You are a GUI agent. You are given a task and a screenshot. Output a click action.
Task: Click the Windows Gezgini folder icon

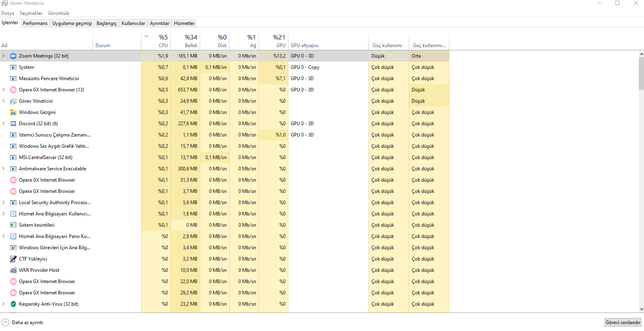click(13, 112)
